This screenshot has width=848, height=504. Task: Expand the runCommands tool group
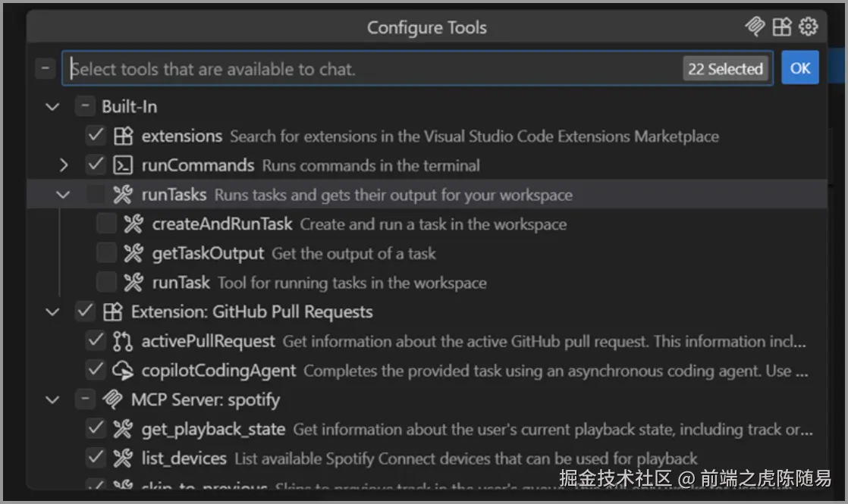63,164
